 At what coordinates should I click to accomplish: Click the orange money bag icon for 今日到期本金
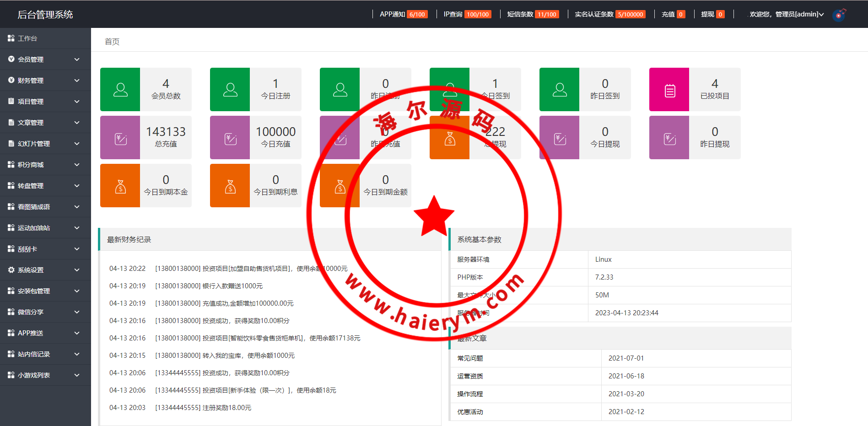(120, 186)
